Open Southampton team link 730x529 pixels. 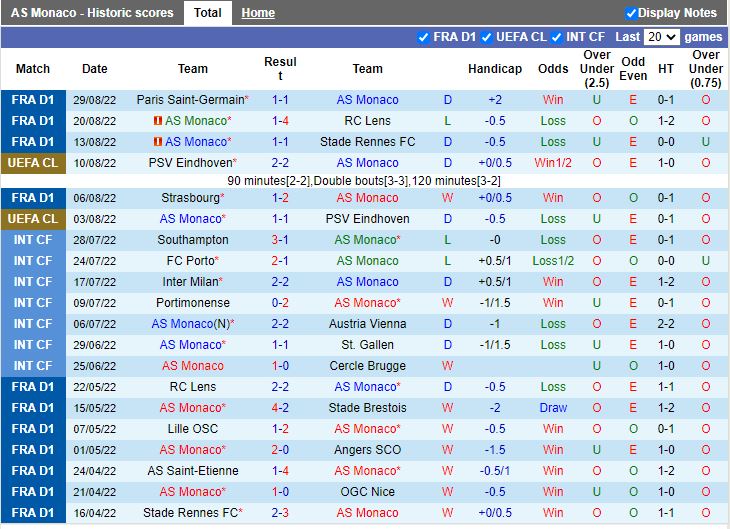(x=193, y=239)
